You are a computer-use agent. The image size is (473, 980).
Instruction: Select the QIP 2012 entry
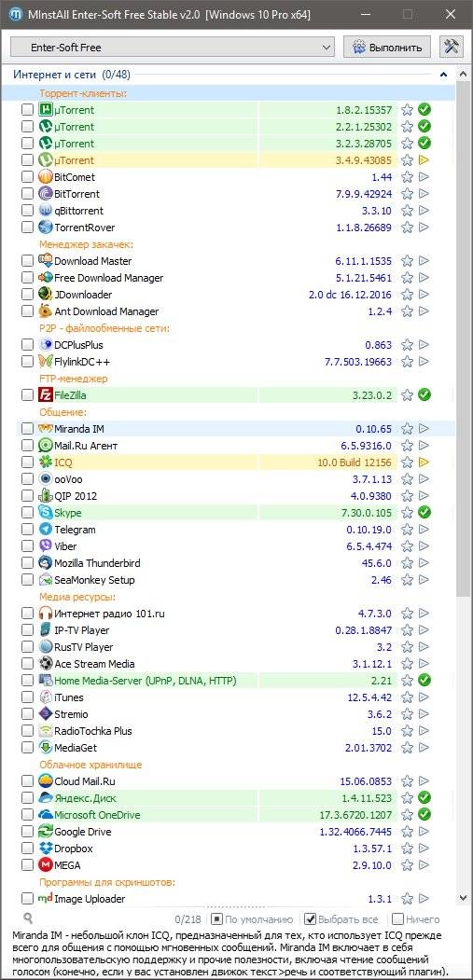pyautogui.click(x=76, y=496)
